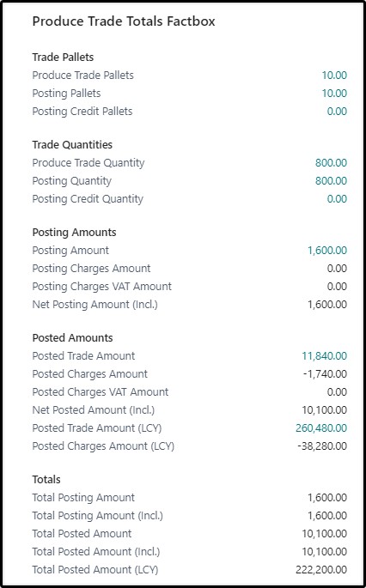The image size is (366, 588).
Task: Select Net Posted Amount (Incl.) value 10,100.00
Action: (325, 409)
